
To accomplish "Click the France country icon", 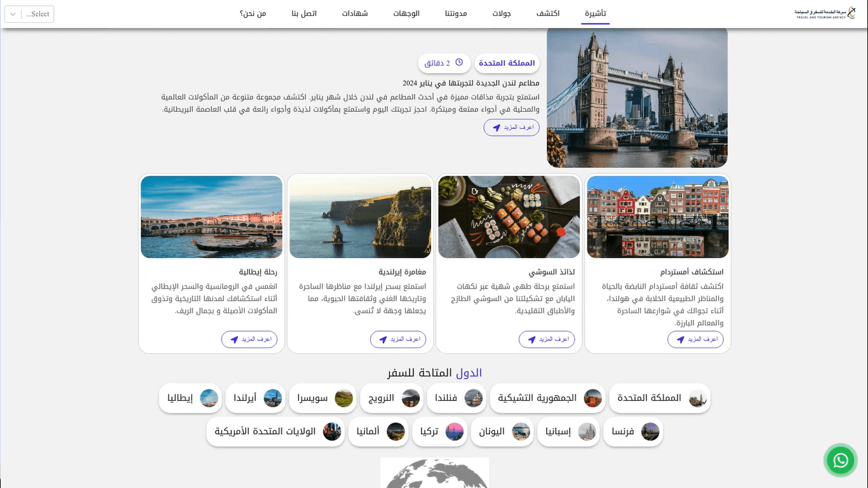I will pos(650,432).
